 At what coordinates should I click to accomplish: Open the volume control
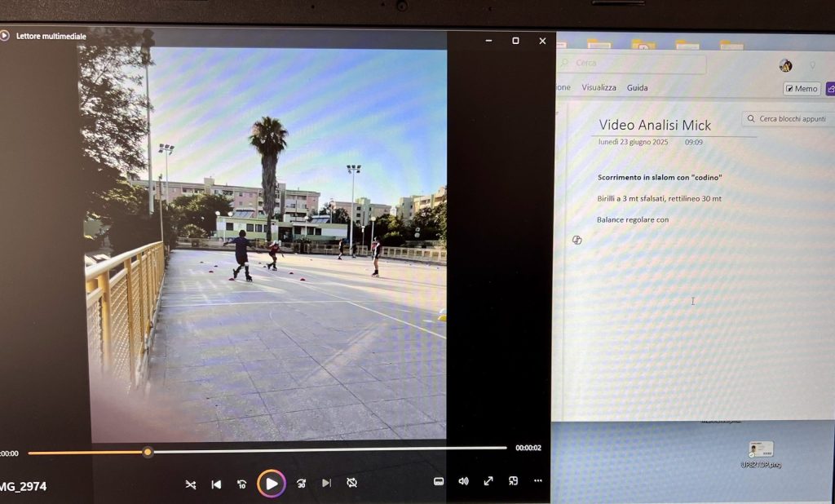pyautogui.click(x=463, y=481)
